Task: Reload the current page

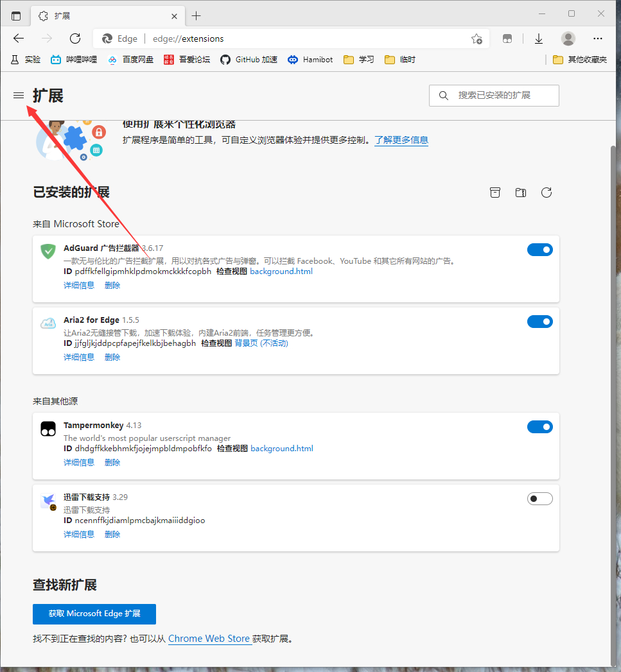Action: click(75, 39)
